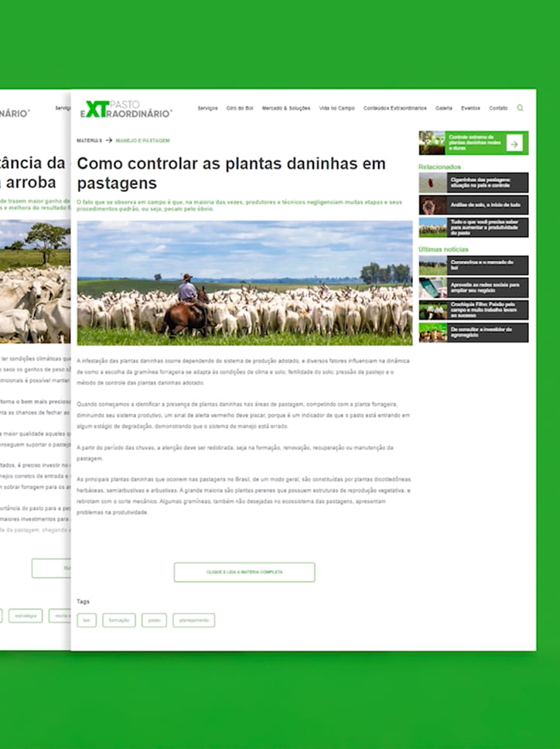Viewport: 560px width, 749px height.
Task: Navigate to Galeria page
Action: pos(444,108)
